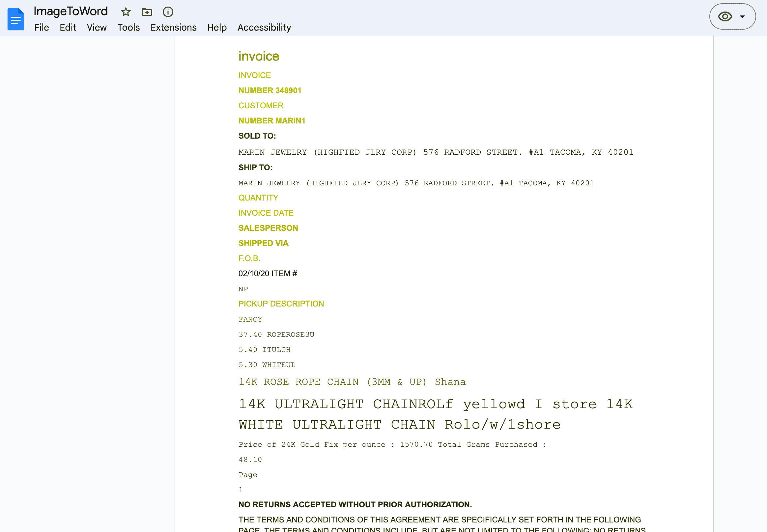Image resolution: width=767 pixels, height=532 pixels.
Task: Move the document to a folder
Action: coord(147,12)
